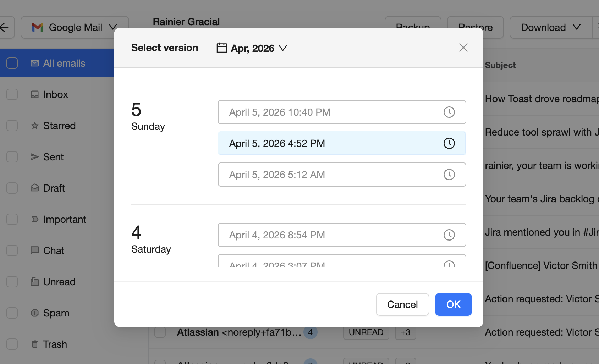The image size is (599, 364).
Task: Click the Backup button in background toolbar
Action: pos(413,27)
